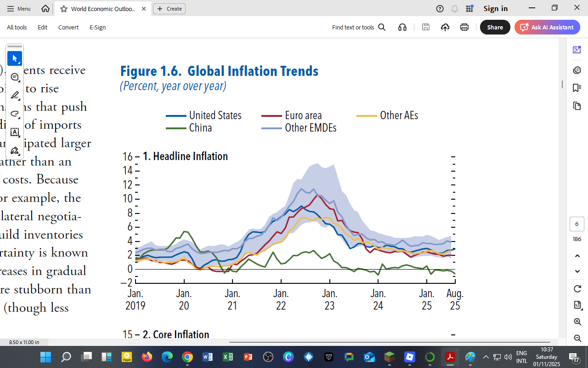Open Excel from the taskbar
The image size is (588, 368).
(x=227, y=357)
